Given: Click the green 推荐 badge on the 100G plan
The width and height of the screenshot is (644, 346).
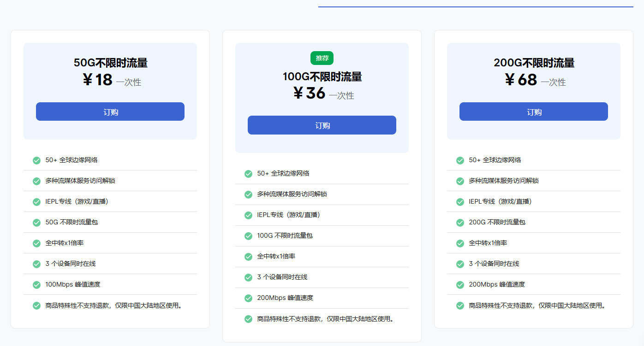Looking at the screenshot, I should (322, 58).
